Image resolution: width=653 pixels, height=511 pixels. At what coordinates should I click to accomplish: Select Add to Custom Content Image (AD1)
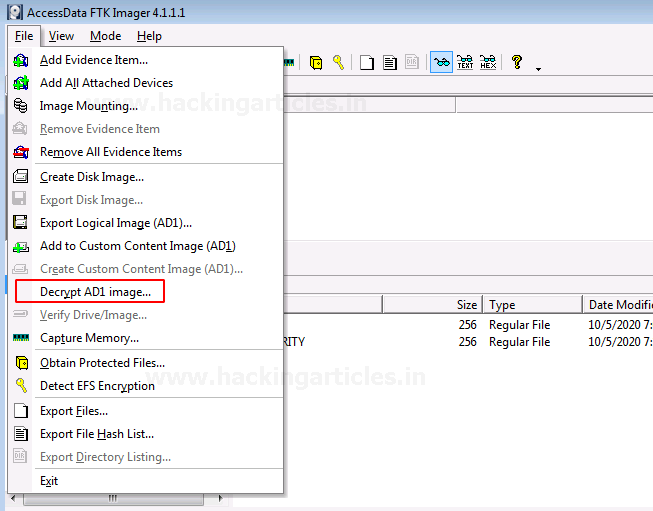point(145,246)
